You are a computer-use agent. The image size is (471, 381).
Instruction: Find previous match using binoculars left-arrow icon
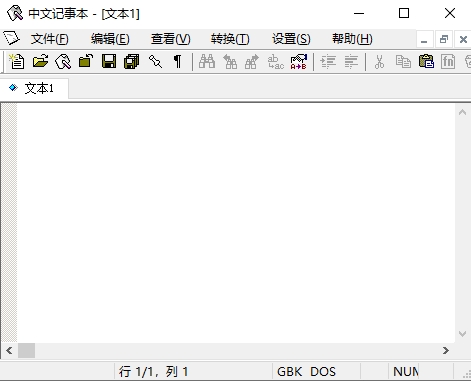(x=230, y=62)
